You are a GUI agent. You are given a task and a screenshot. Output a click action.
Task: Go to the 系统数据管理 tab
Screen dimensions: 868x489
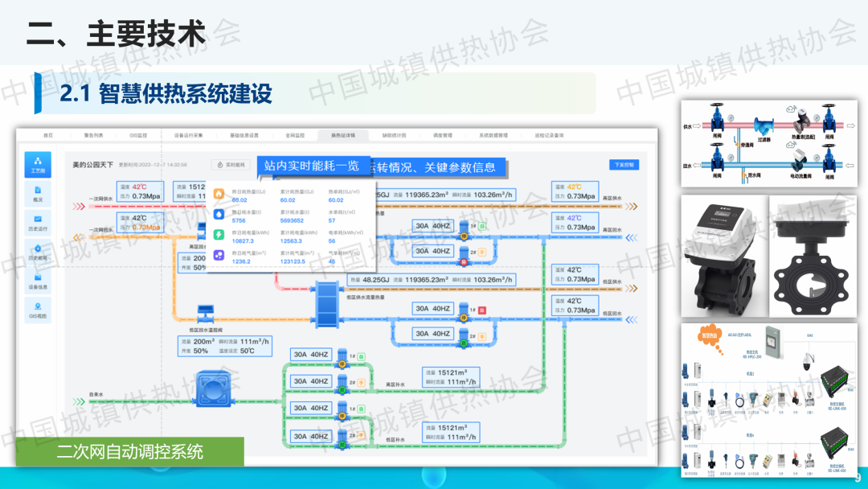point(490,135)
